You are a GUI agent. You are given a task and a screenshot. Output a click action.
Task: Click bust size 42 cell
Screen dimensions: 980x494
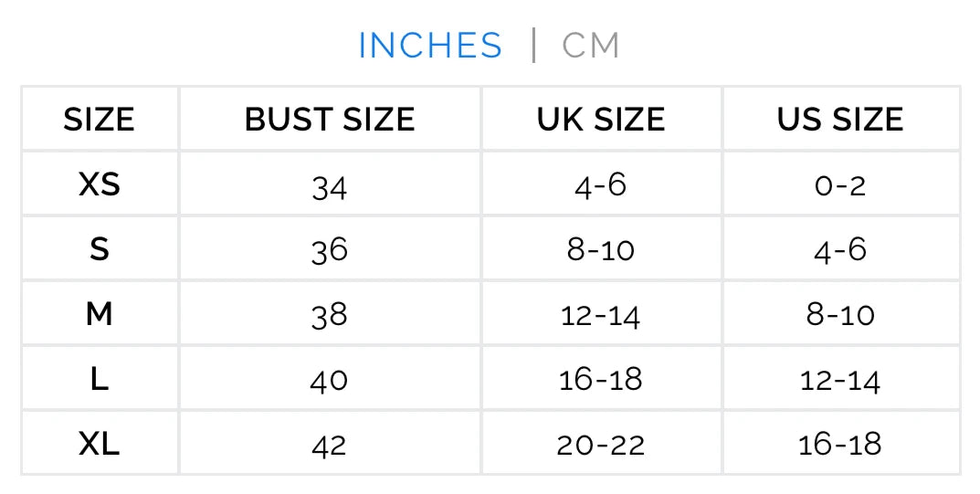[x=330, y=446]
